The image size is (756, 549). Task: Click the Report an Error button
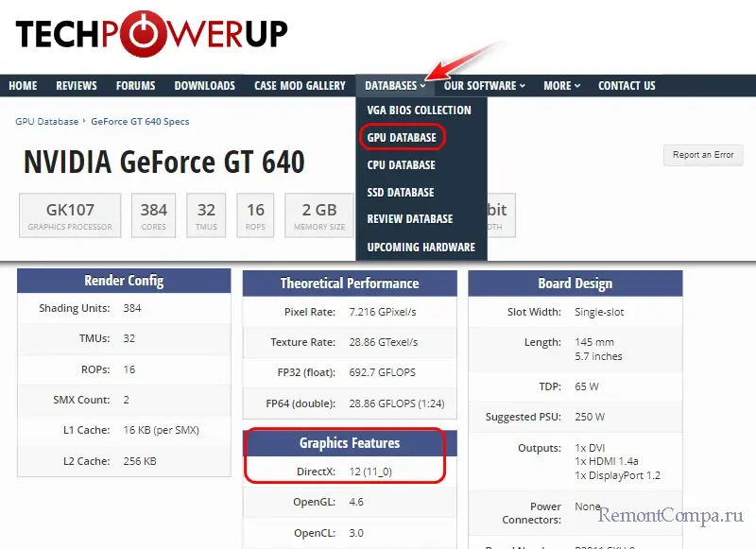pos(703,155)
